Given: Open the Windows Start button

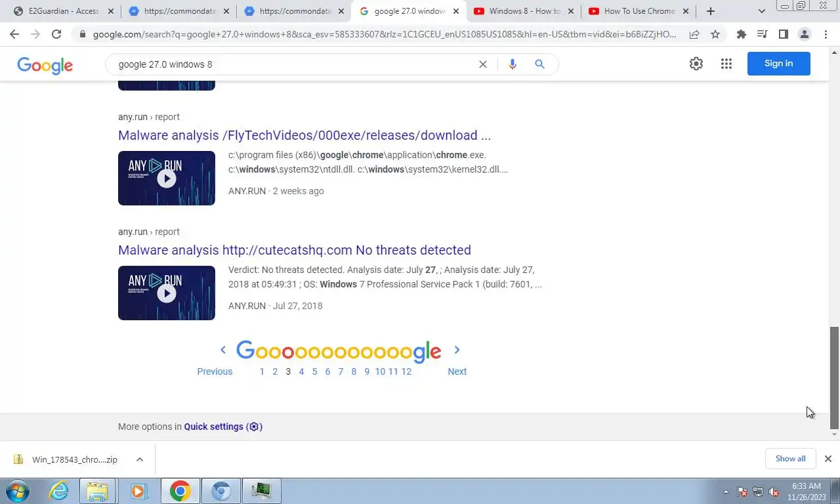Looking at the screenshot, I should click(18, 491).
